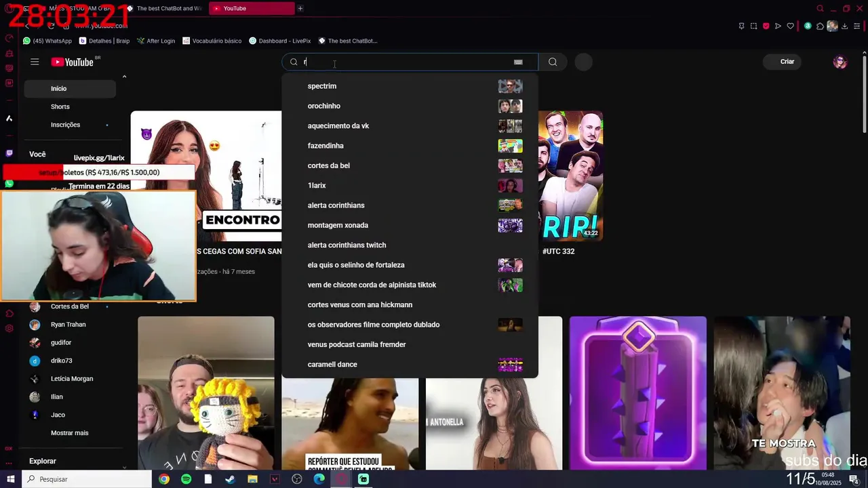Open browser sidebar settings gear icon
The image size is (868, 488).
(x=9, y=329)
